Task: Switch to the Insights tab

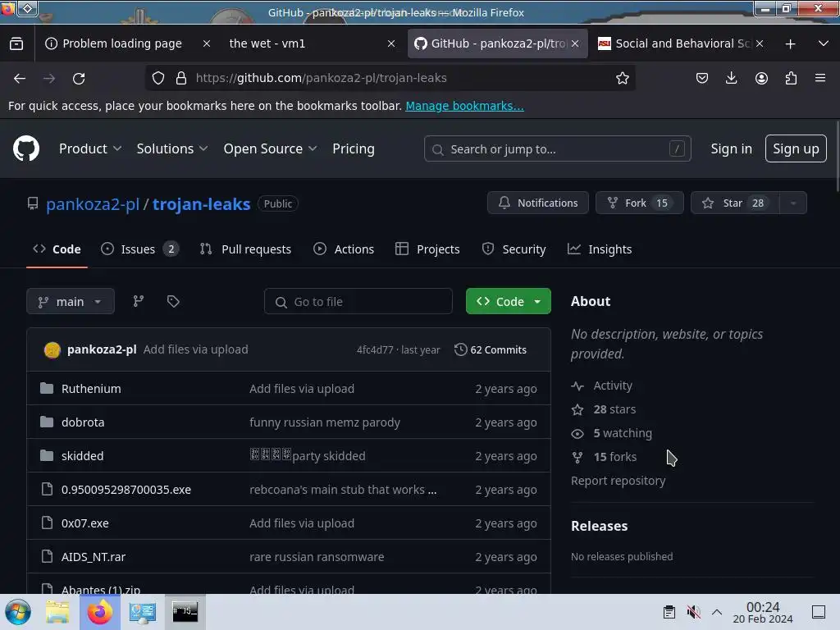Action: pos(600,249)
